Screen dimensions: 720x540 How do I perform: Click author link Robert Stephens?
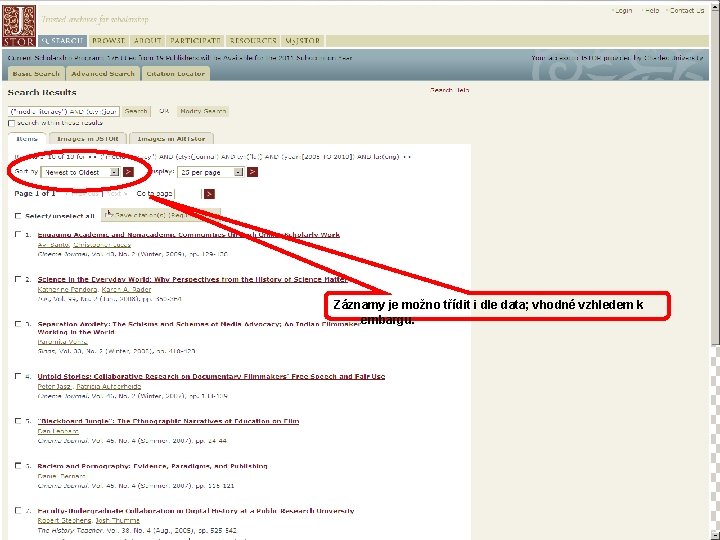click(x=64, y=521)
